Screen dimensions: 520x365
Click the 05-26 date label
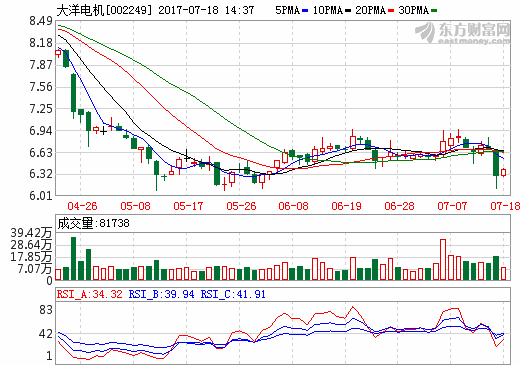pyautogui.click(x=241, y=206)
